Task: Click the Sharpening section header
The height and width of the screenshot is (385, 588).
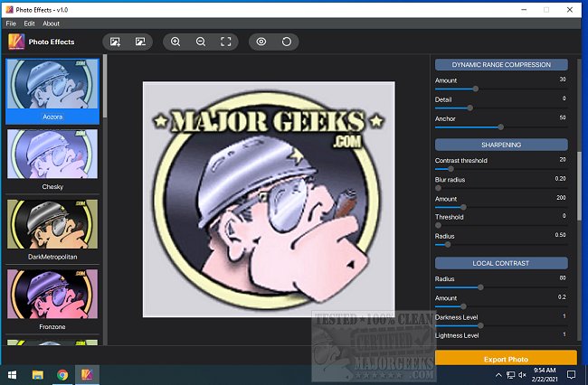Action: coord(501,144)
